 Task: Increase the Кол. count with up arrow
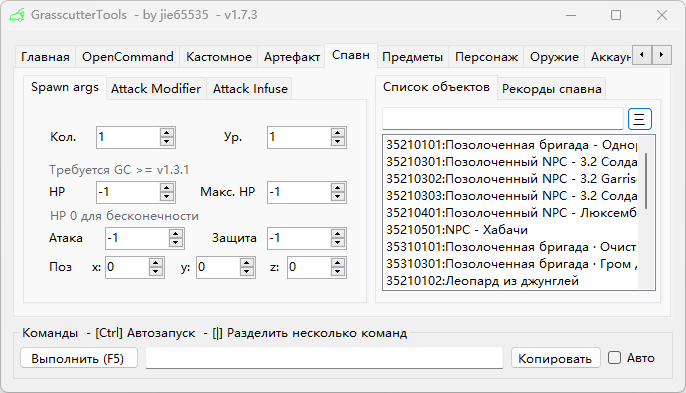[167, 133]
